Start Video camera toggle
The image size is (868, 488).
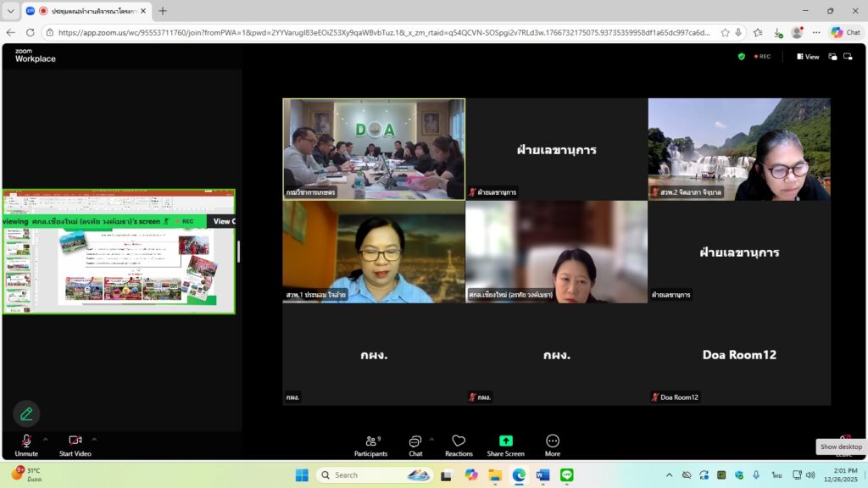[75, 444]
